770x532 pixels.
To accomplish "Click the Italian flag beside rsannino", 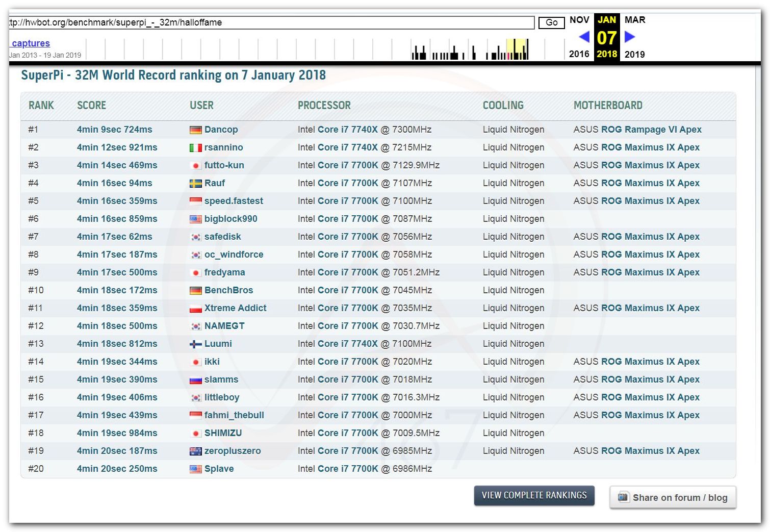I will [x=195, y=148].
